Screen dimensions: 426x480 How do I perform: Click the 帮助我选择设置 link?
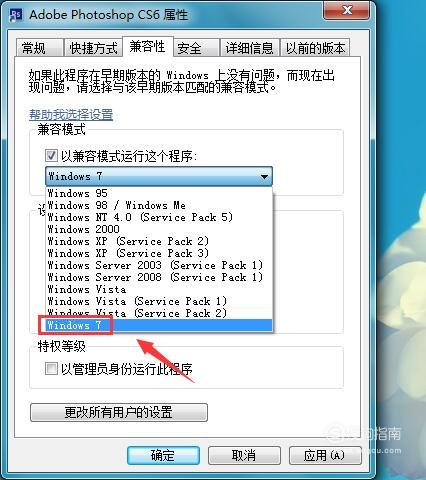71,115
